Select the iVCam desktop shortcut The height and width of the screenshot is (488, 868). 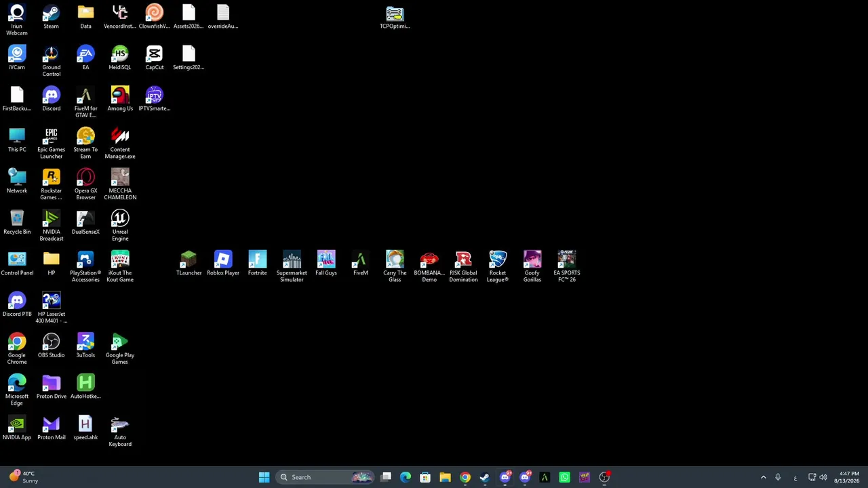pyautogui.click(x=17, y=58)
